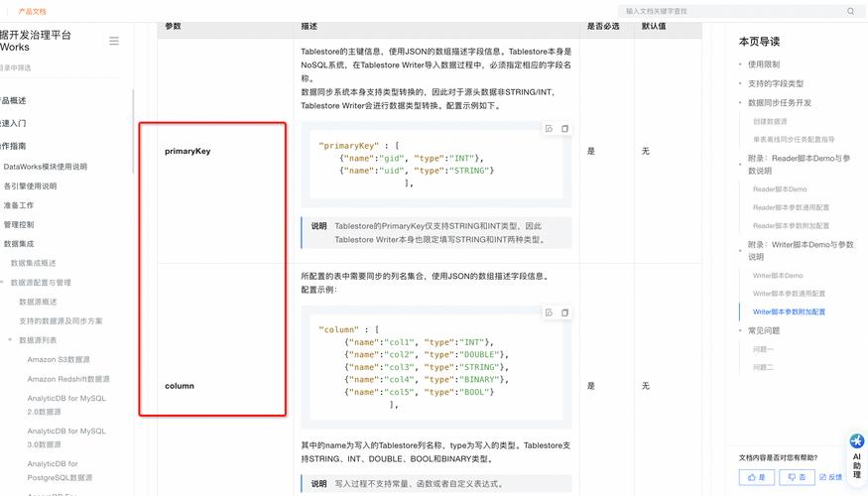Image resolution: width=868 pixels, height=496 pixels.
Task: Click the 描述 column header
Action: [309, 26]
